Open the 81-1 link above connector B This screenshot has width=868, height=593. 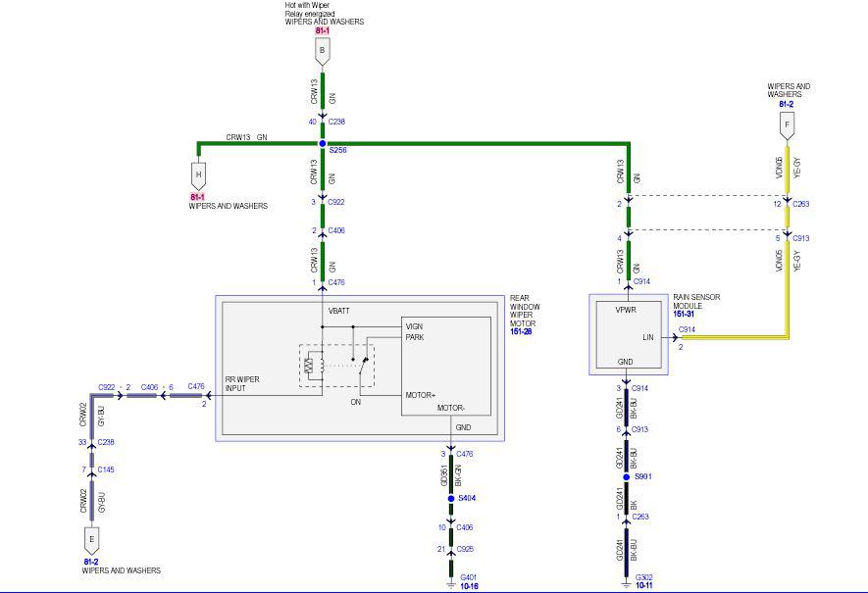point(322,31)
